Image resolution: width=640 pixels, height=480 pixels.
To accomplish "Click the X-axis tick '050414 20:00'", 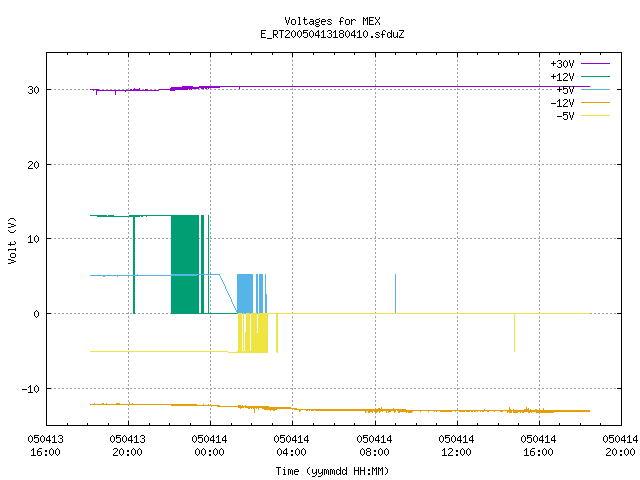I will [620, 445].
